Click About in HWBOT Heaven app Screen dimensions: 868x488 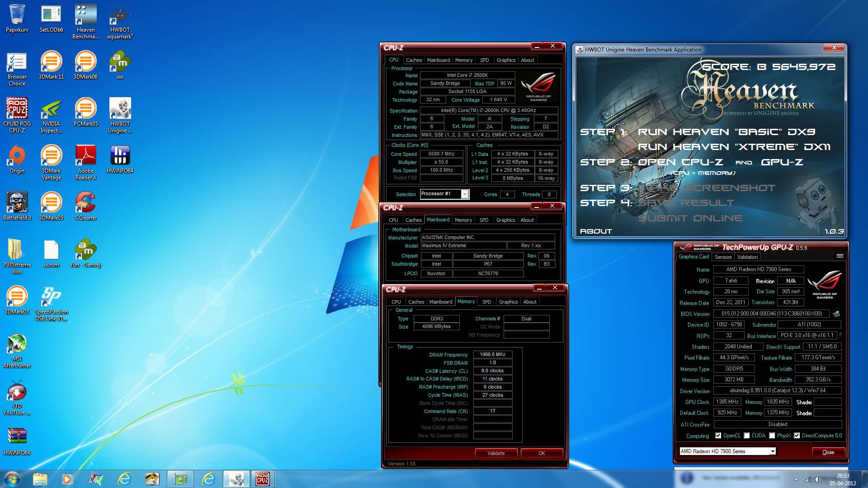[596, 231]
